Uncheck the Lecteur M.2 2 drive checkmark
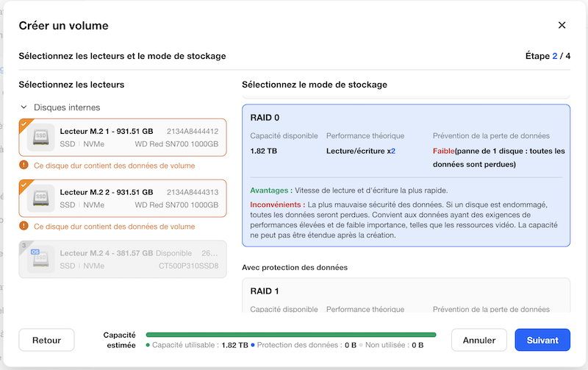 tap(24, 185)
